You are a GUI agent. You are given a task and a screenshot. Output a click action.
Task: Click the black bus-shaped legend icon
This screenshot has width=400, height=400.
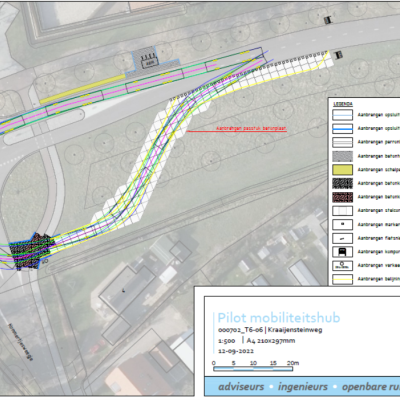pyautogui.click(x=342, y=252)
